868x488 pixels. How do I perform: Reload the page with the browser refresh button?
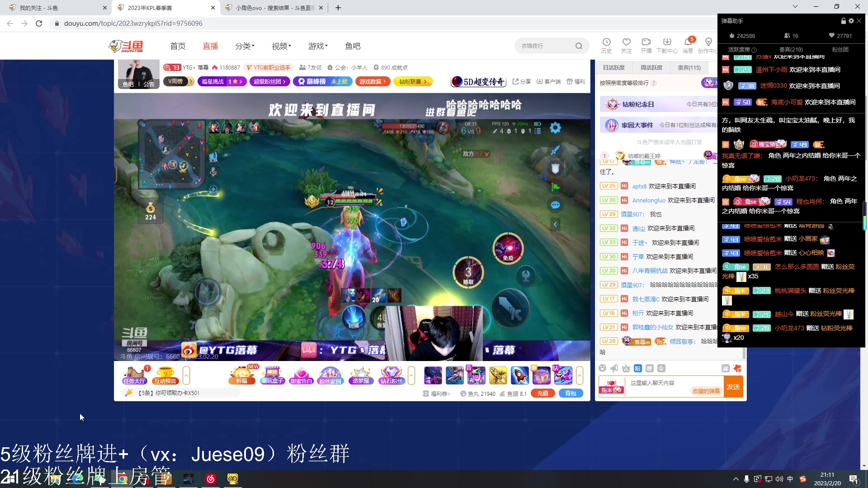pos(39,23)
